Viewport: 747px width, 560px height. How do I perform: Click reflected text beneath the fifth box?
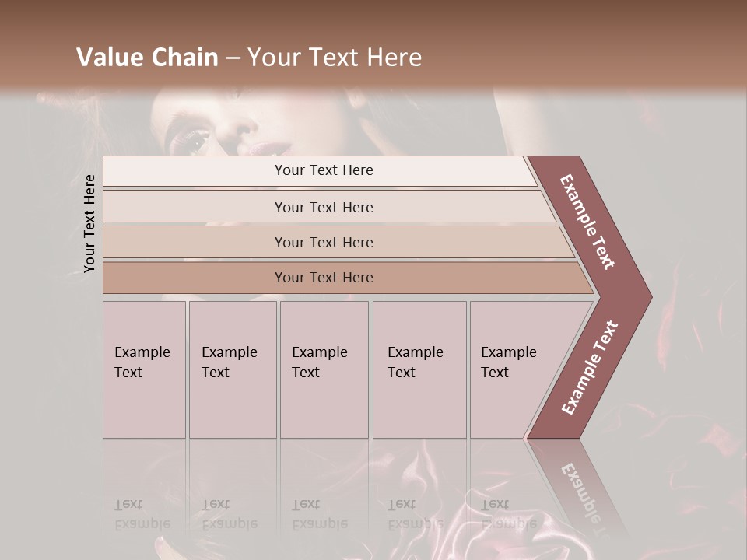tap(507, 515)
